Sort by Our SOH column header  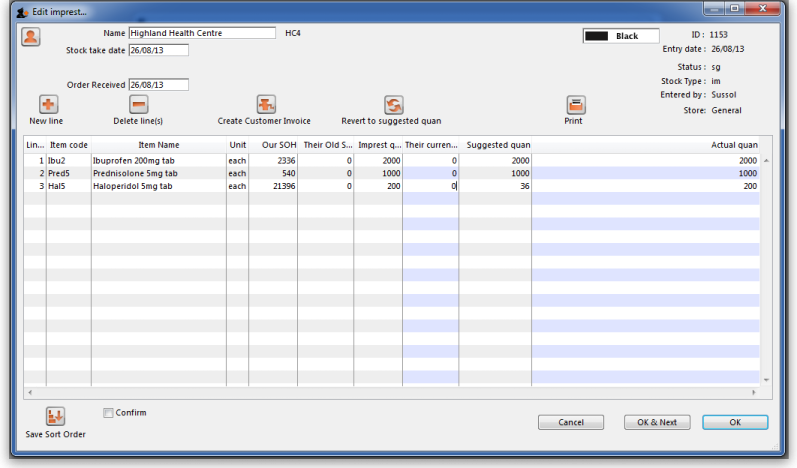tap(279, 145)
